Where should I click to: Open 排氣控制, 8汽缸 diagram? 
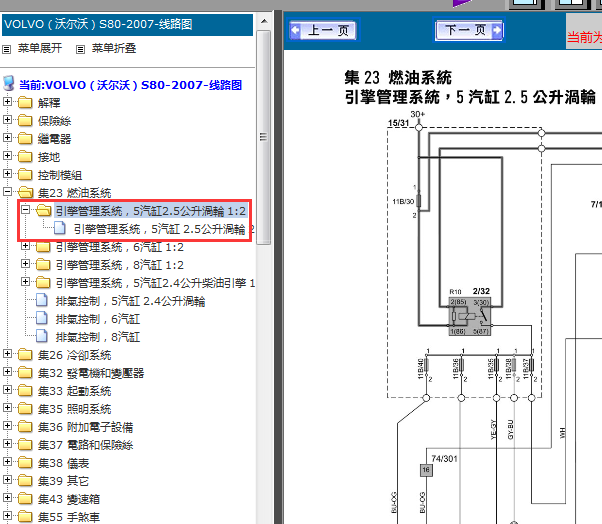pos(98,337)
